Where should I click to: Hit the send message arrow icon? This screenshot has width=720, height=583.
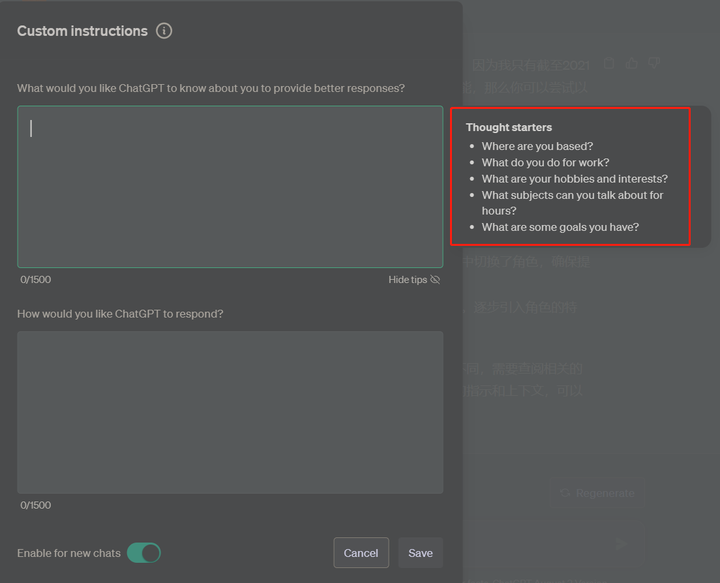[x=620, y=543]
